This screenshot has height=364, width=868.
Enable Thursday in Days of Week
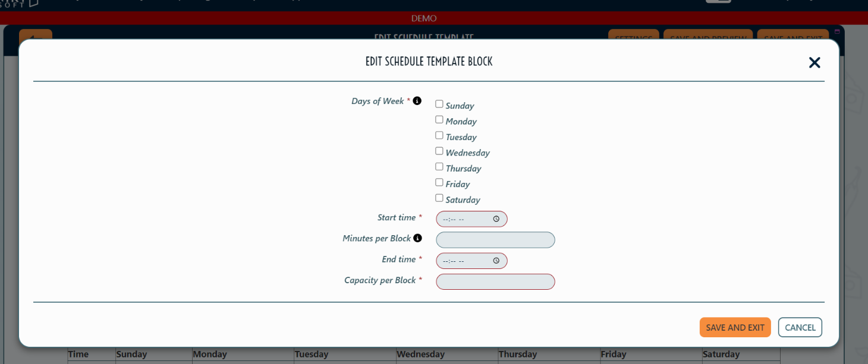pos(439,166)
